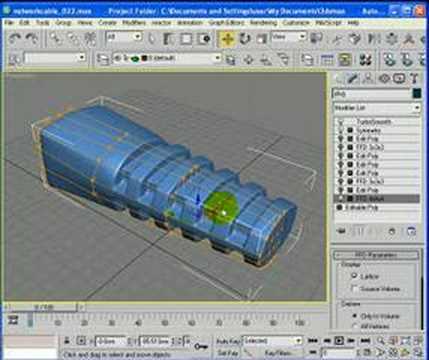Toggle Selection Lock in status bar
The width and height of the screenshot is (429, 360).
click(x=67, y=341)
